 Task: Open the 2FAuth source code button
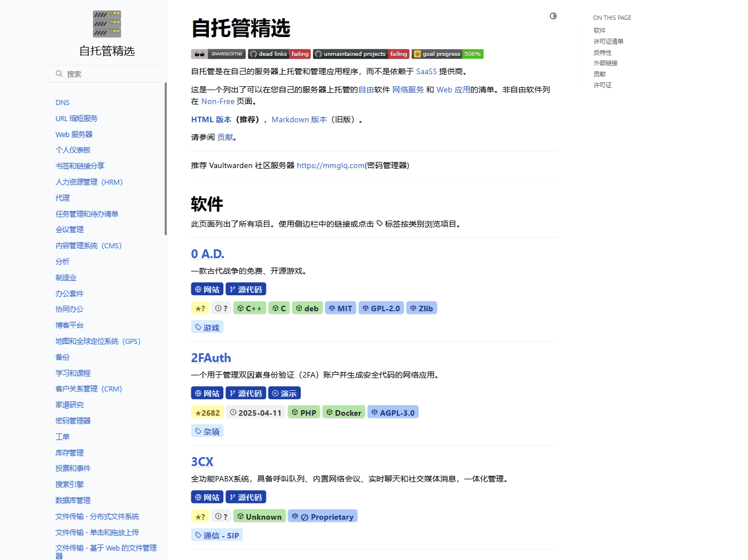tap(245, 394)
